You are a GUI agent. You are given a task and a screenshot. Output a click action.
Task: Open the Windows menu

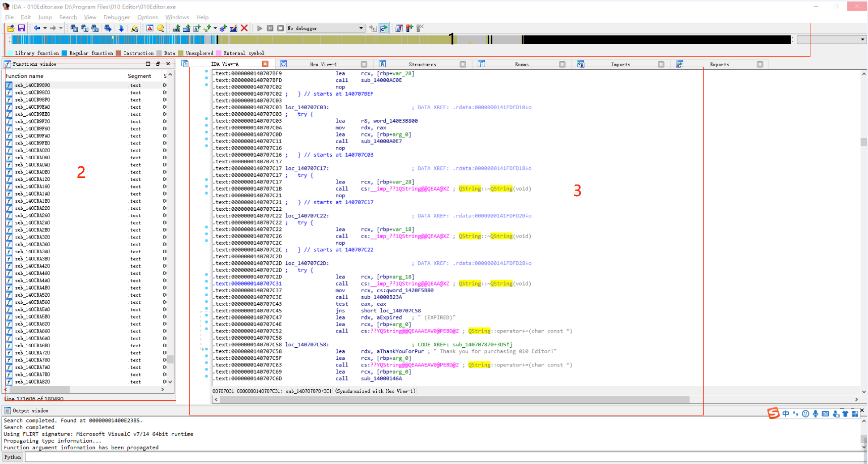[x=177, y=17]
